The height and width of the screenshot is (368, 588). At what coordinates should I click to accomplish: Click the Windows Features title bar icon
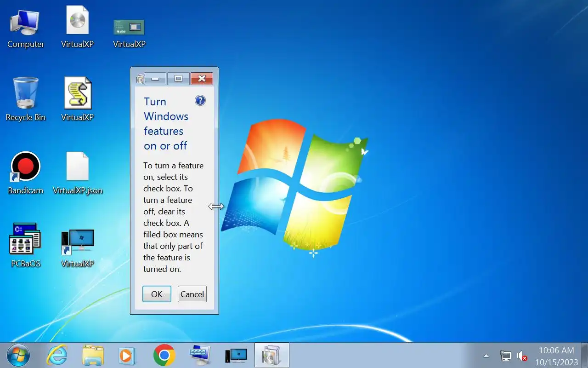click(x=140, y=79)
